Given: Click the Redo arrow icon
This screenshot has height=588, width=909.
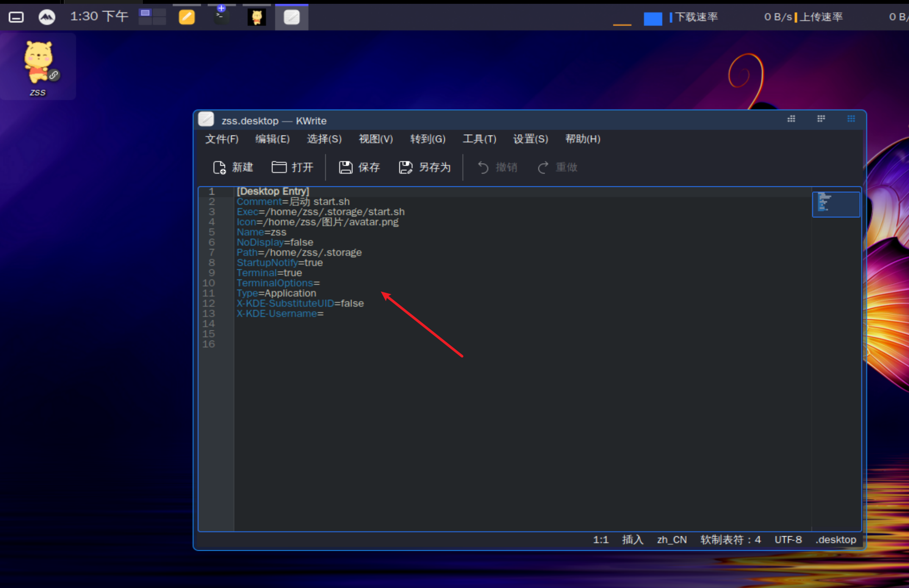Looking at the screenshot, I should [x=543, y=167].
